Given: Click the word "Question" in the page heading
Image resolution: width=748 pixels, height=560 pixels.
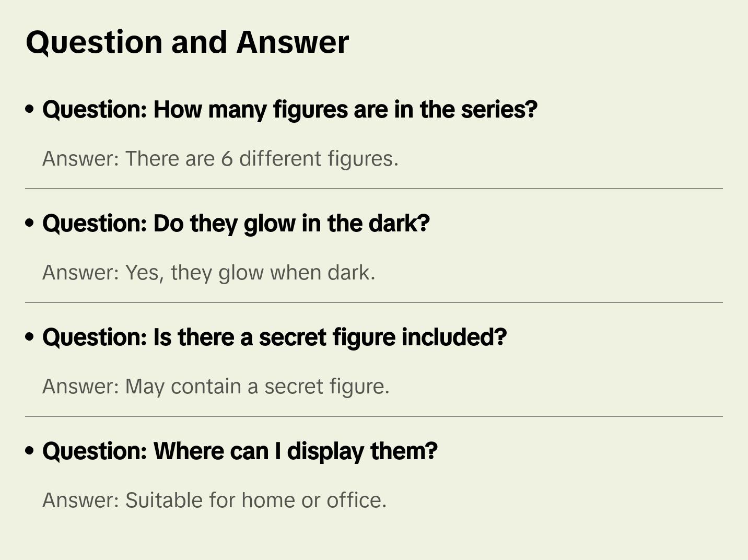Looking at the screenshot, I should pyautogui.click(x=94, y=42).
